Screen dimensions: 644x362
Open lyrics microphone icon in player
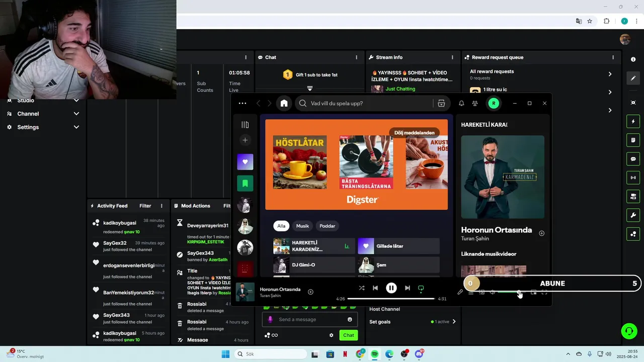tap(460, 292)
